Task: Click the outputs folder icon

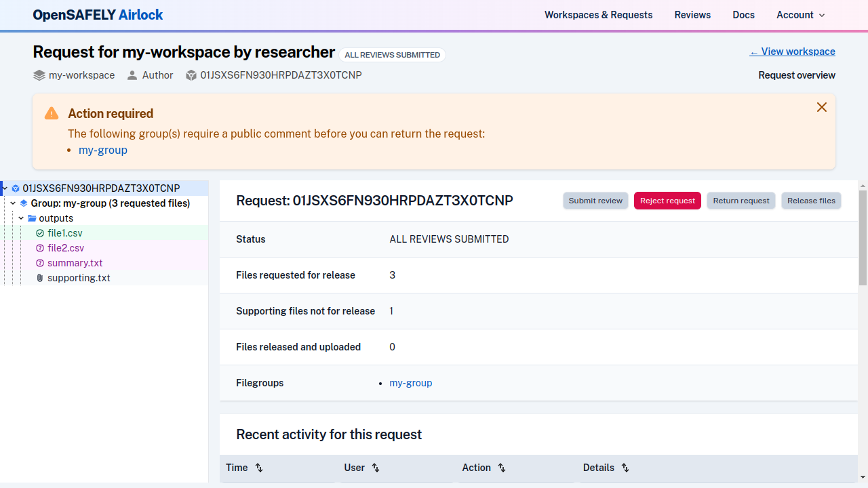Action: tap(32, 218)
